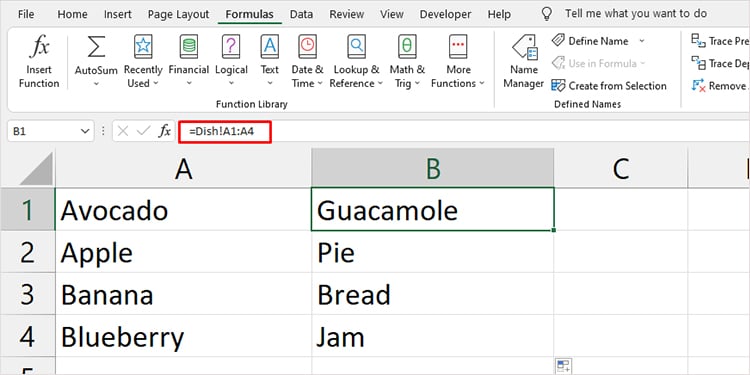Click the fx button in formula bar
The width and height of the screenshot is (750, 375).
pyautogui.click(x=165, y=131)
